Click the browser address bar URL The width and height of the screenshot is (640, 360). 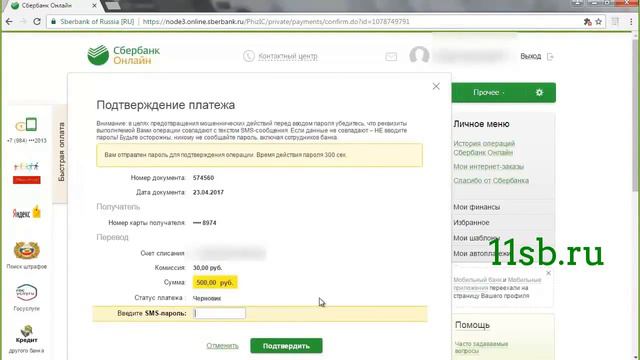(x=276, y=22)
